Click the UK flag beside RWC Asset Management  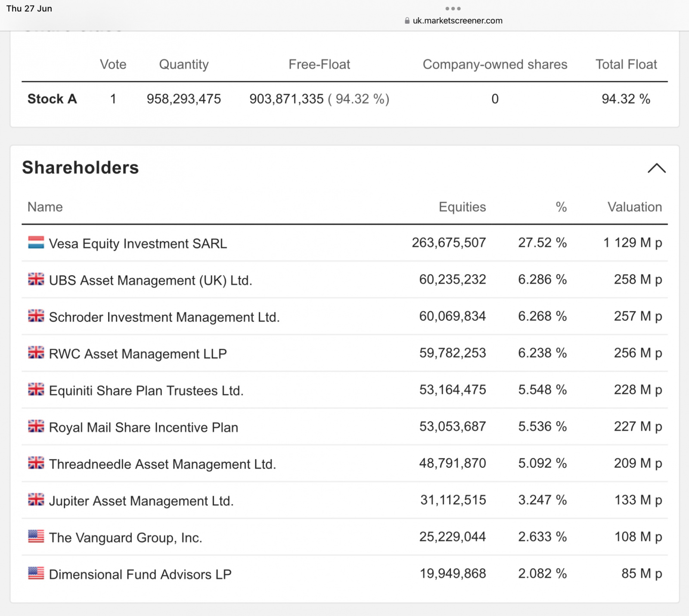(x=36, y=353)
